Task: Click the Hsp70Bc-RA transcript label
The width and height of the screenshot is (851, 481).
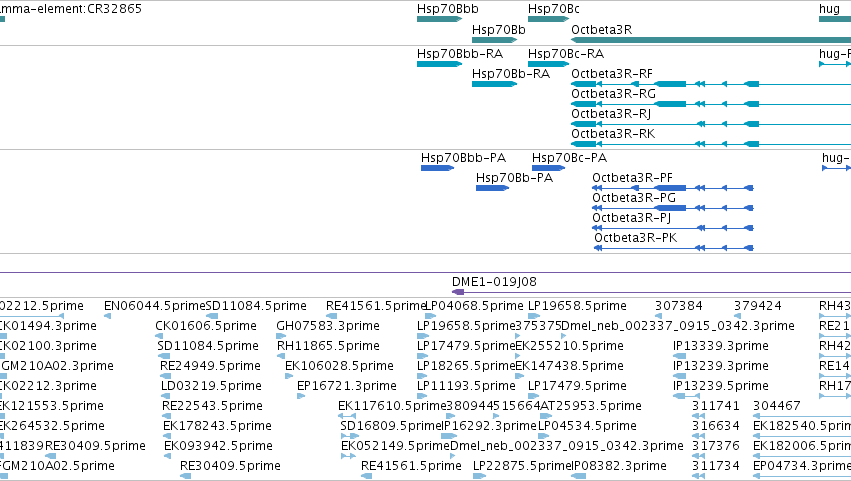Action: click(566, 54)
